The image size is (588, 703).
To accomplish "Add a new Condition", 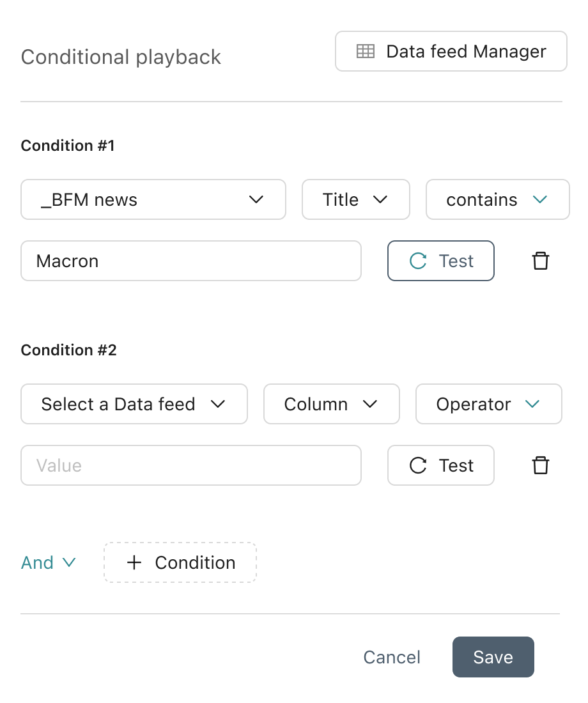I will (180, 562).
